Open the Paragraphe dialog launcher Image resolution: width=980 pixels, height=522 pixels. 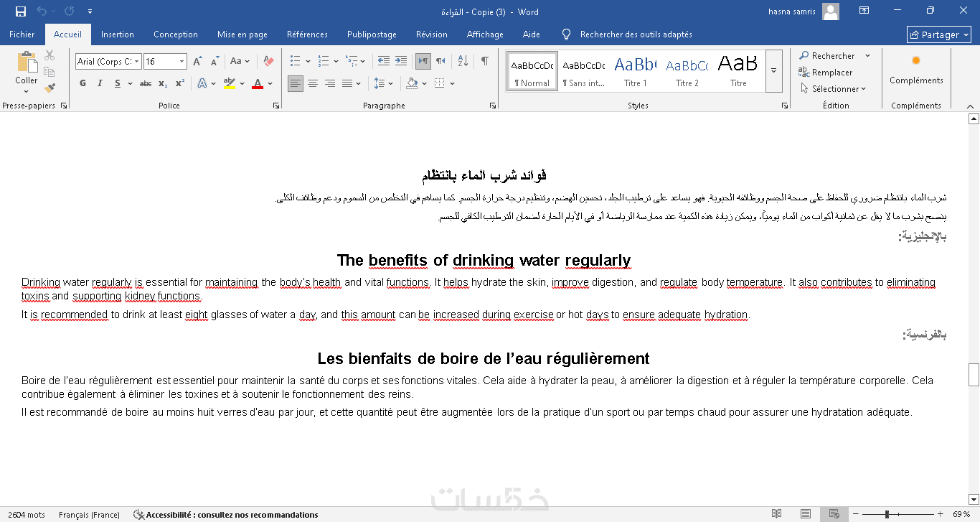tap(492, 106)
